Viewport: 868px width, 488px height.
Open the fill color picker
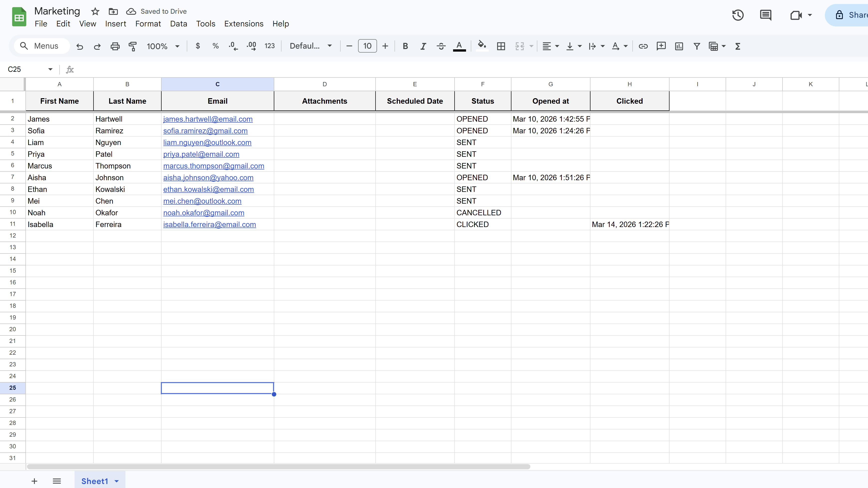coord(482,46)
